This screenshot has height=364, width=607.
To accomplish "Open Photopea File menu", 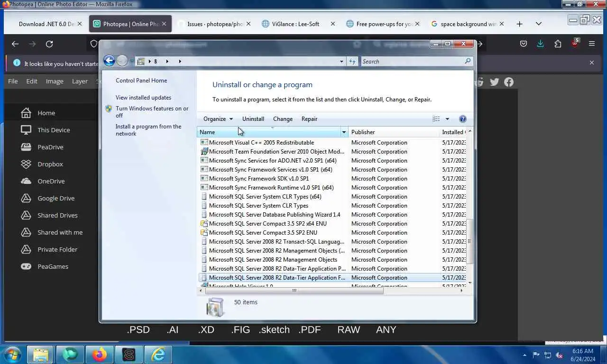I will coord(13,81).
